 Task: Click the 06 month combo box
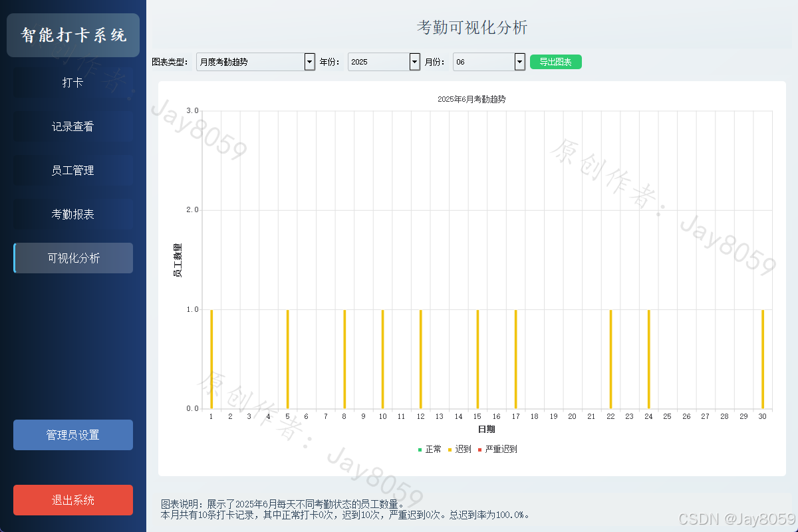(489, 62)
